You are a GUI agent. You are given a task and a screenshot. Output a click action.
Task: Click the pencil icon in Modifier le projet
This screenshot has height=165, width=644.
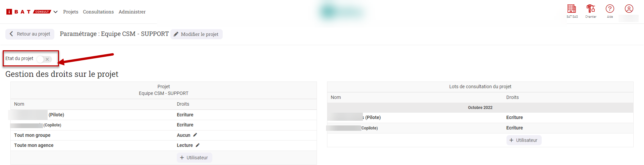point(176,34)
